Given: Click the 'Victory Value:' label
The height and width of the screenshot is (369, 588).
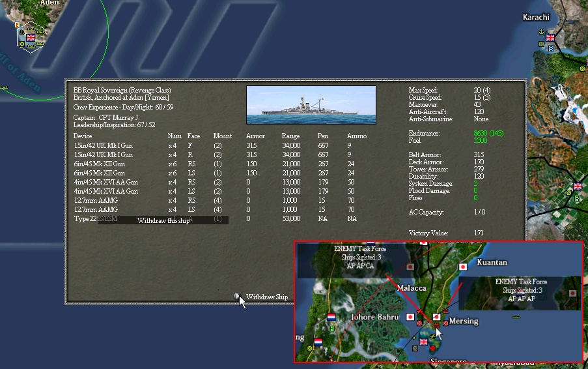Looking at the screenshot, I should click(x=428, y=233).
